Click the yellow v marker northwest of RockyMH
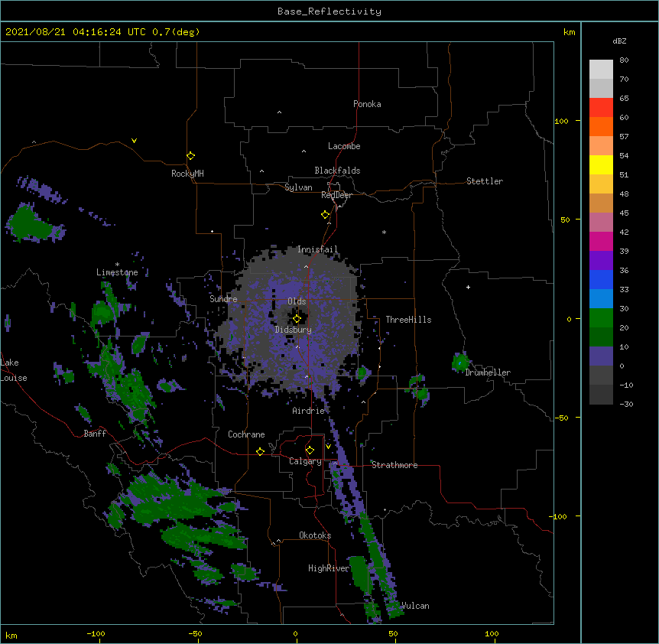 (x=134, y=141)
